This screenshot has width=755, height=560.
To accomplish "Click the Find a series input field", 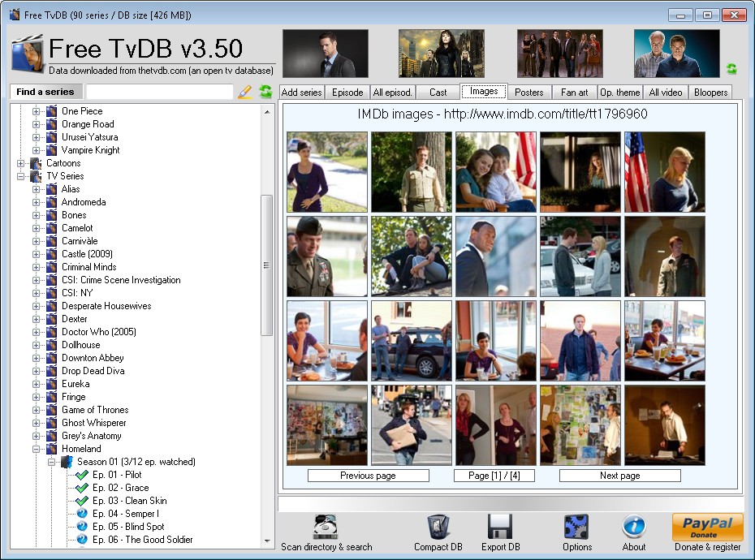I will pos(159,92).
